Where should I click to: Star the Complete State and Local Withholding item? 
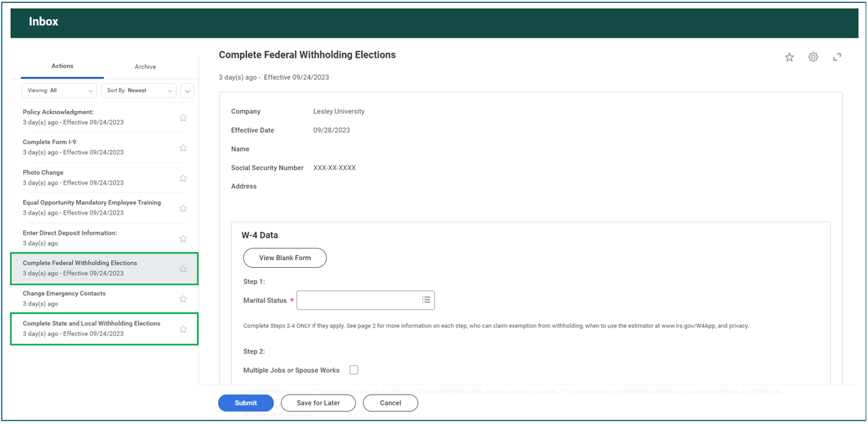(183, 329)
